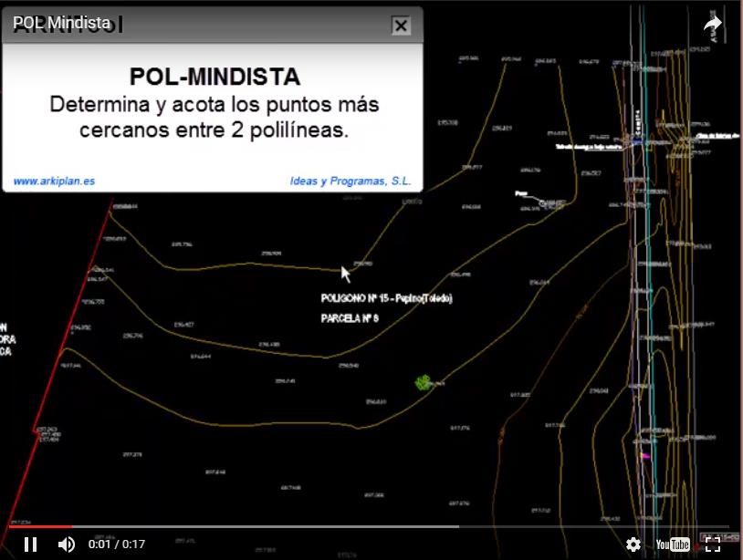Click the Ideas y Programas, S.L. link
This screenshot has width=743, height=560.
pyautogui.click(x=351, y=181)
